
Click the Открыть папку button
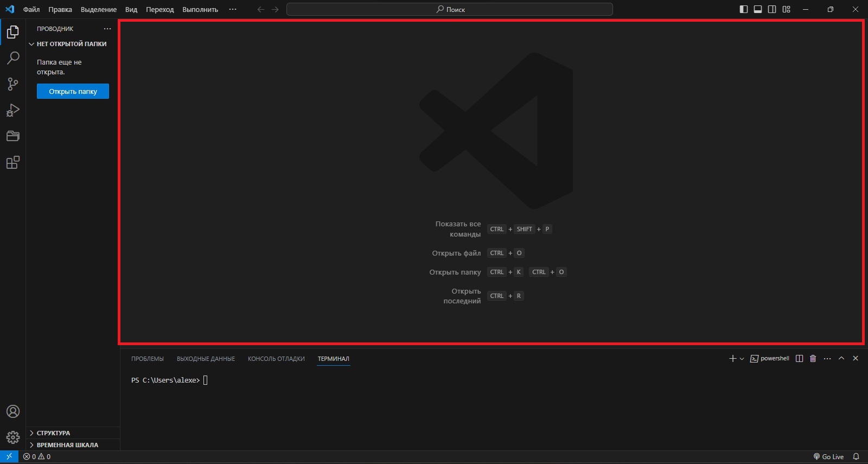73,91
